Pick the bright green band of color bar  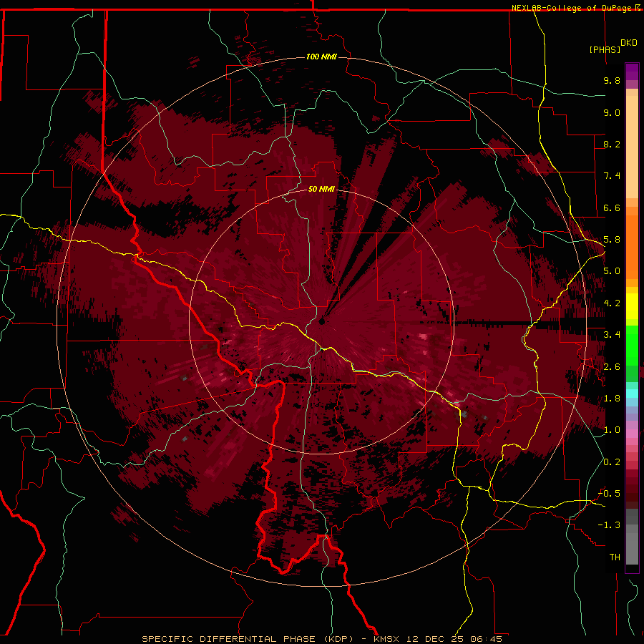[x=632, y=346]
